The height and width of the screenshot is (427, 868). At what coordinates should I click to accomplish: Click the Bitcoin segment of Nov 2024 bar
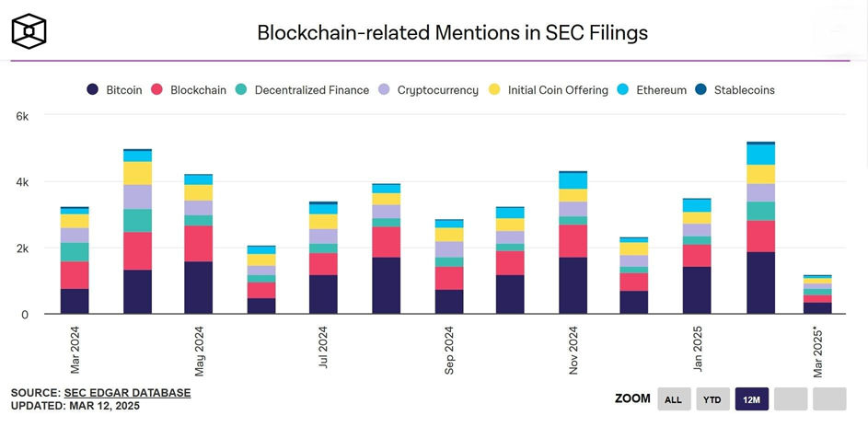tap(573, 285)
